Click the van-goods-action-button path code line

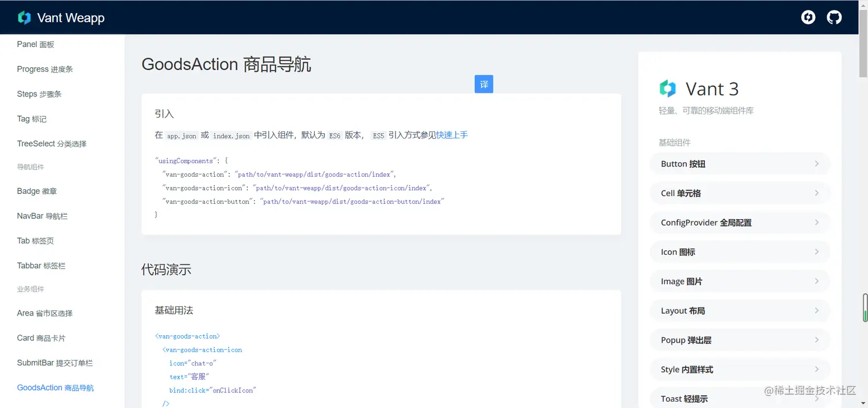[x=304, y=201]
